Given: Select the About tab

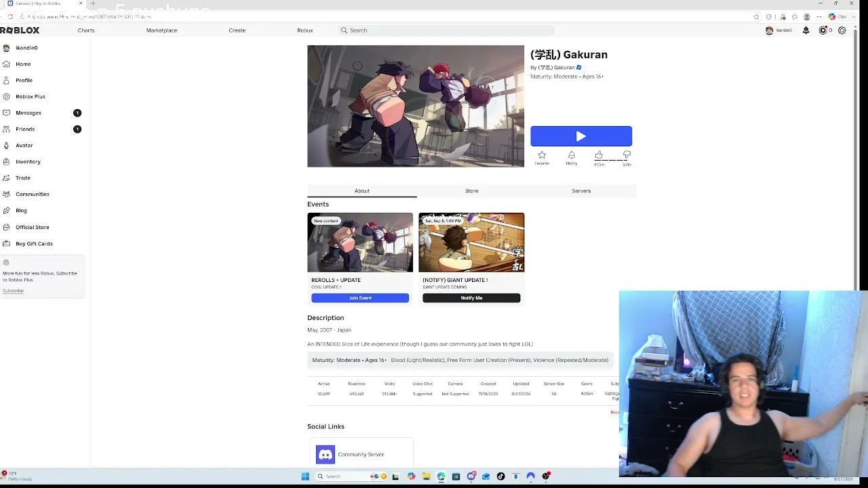Looking at the screenshot, I should pos(362,190).
